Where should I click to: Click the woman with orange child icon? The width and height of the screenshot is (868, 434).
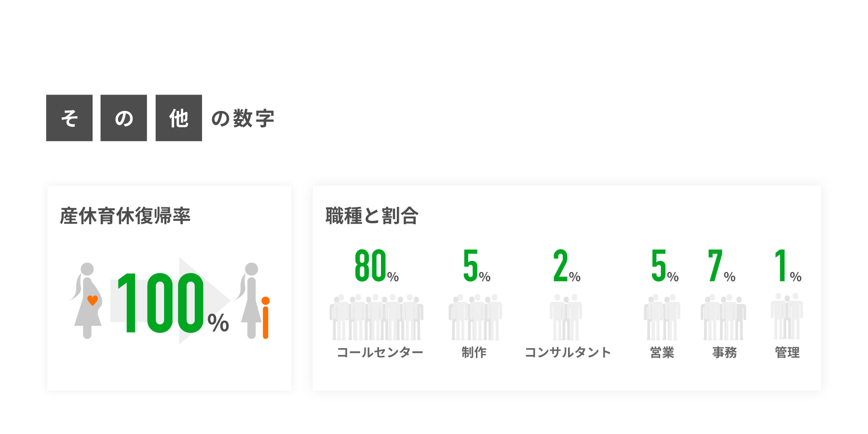pos(252,300)
